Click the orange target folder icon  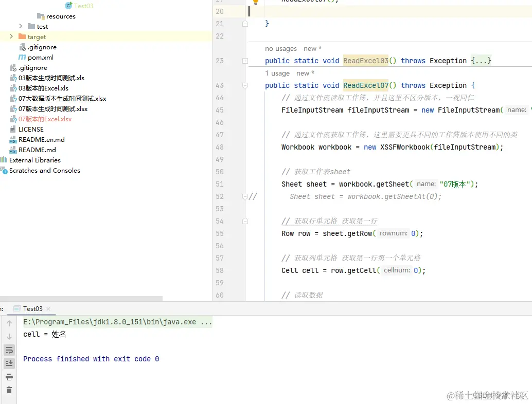point(22,36)
